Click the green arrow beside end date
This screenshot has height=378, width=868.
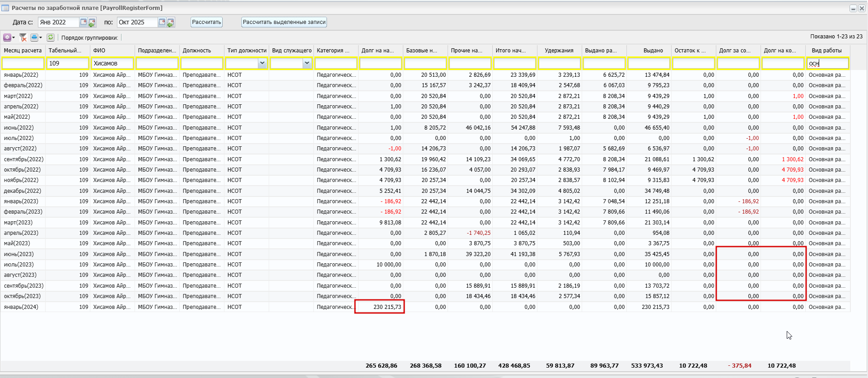tap(171, 23)
